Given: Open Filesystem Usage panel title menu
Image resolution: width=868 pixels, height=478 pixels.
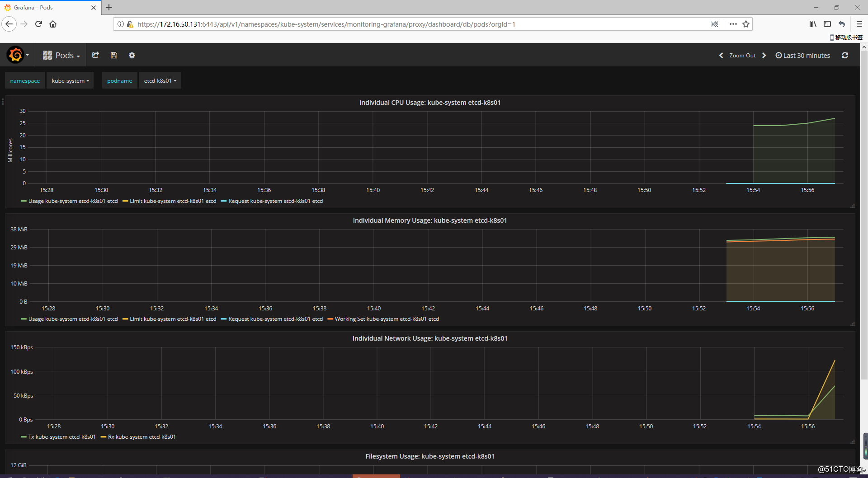Looking at the screenshot, I should (x=429, y=456).
